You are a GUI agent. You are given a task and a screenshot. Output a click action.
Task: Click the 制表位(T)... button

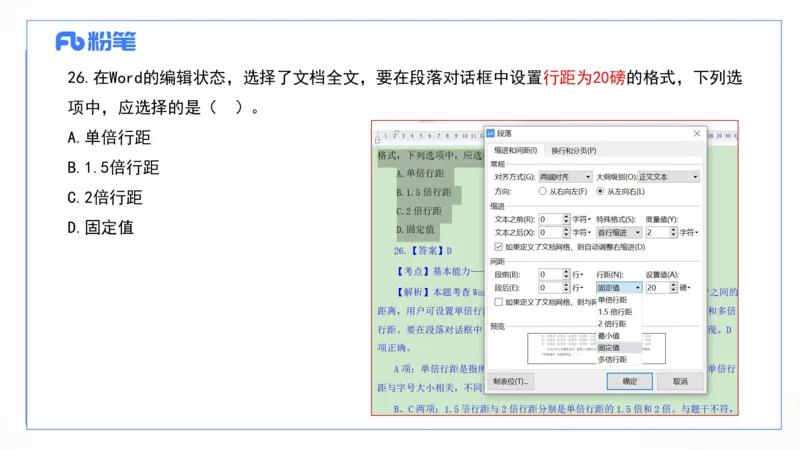click(511, 382)
